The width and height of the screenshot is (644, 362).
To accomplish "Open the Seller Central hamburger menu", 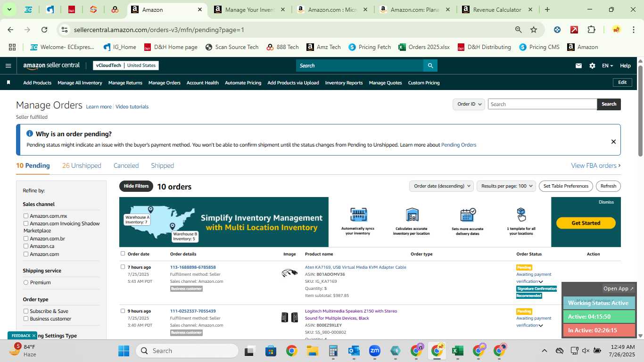I will click(8, 66).
